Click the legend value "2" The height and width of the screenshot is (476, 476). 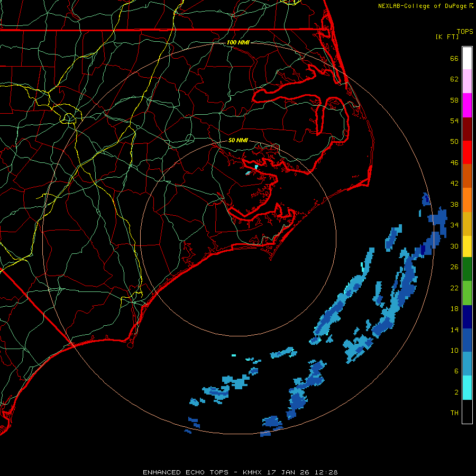[456, 392]
